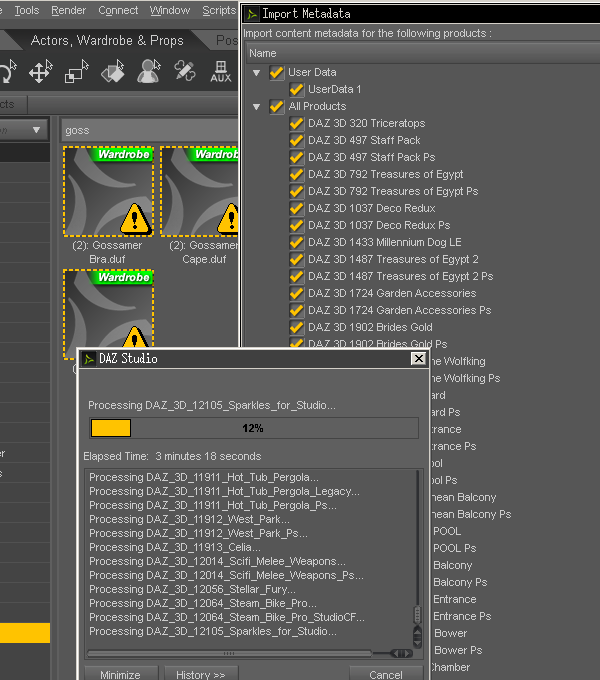Select the Active Pose figure tool
The image size is (600, 680).
tap(148, 71)
